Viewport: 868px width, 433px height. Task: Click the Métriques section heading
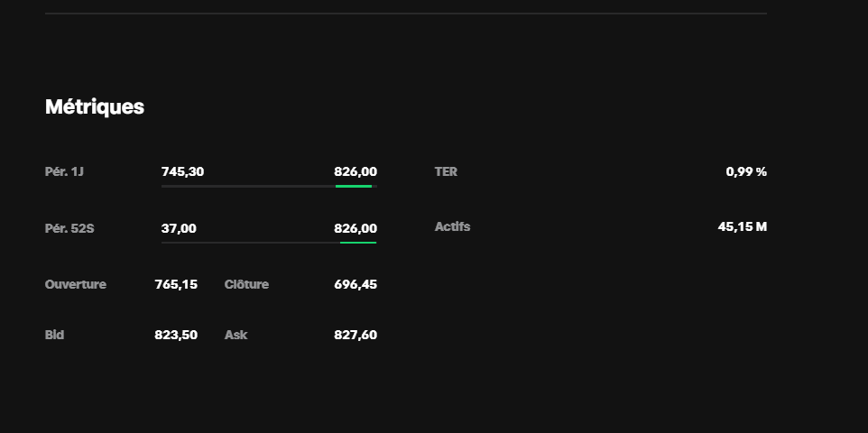click(95, 106)
